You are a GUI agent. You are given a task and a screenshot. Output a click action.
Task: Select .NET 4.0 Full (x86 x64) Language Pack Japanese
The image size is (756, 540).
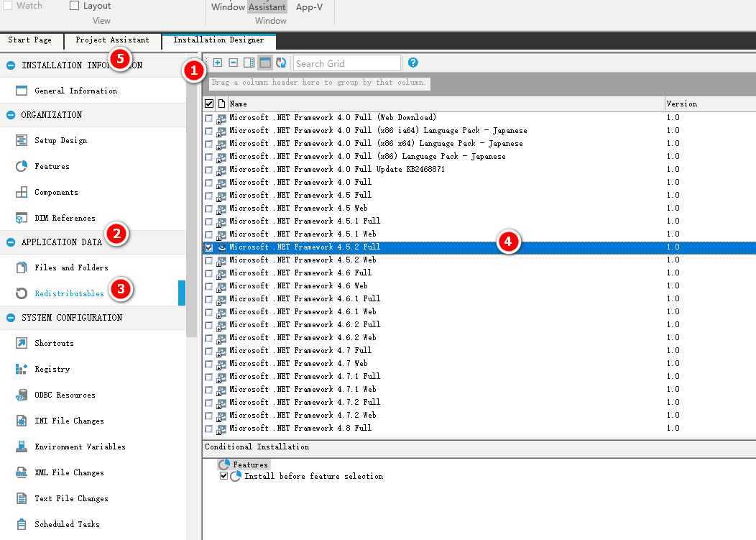pos(479,143)
